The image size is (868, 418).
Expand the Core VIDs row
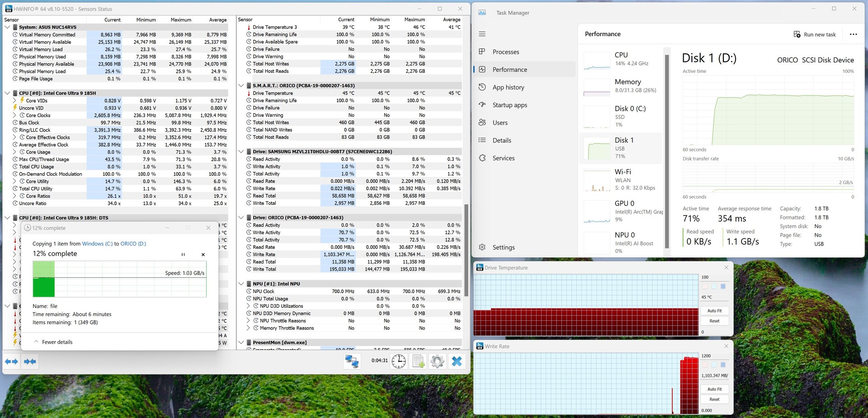(14, 100)
